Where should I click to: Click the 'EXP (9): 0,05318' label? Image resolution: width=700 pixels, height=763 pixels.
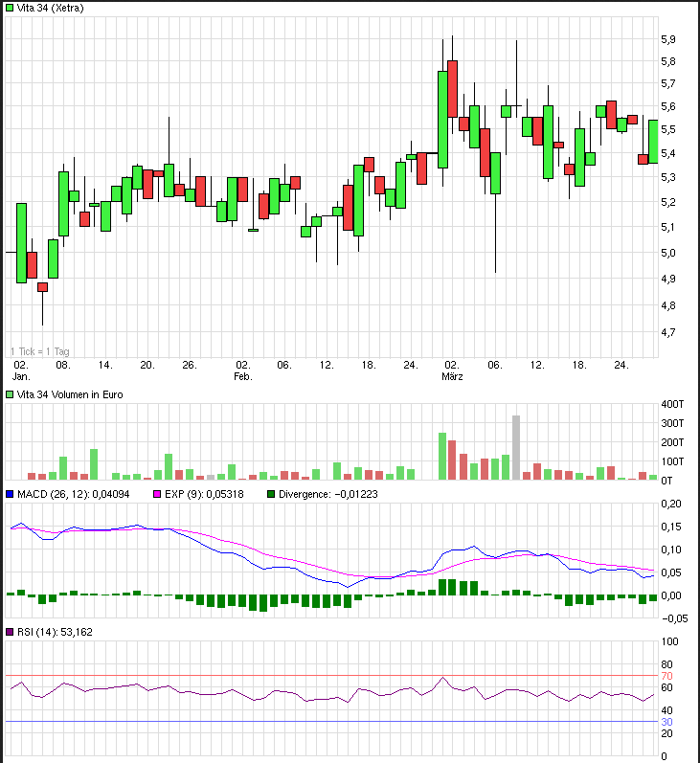204,494
